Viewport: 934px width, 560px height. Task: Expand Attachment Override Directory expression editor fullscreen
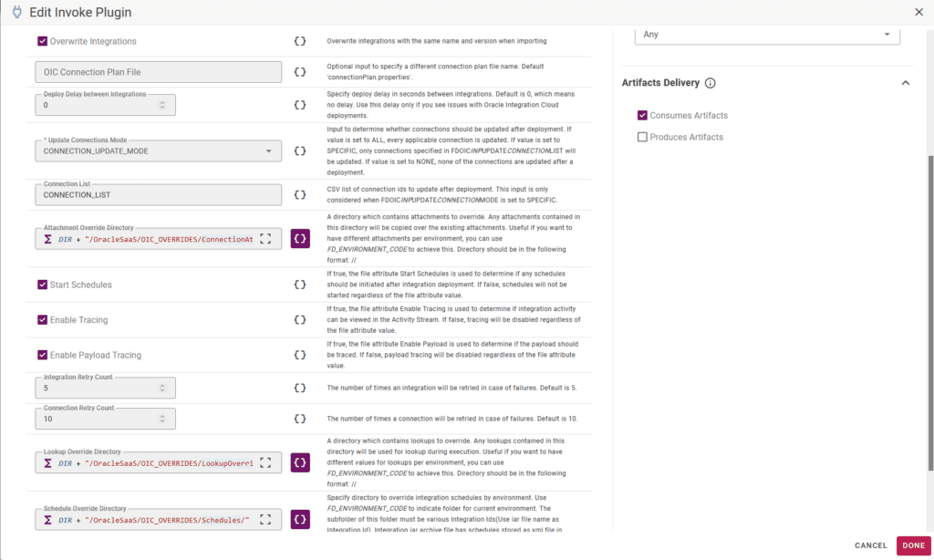coord(265,239)
